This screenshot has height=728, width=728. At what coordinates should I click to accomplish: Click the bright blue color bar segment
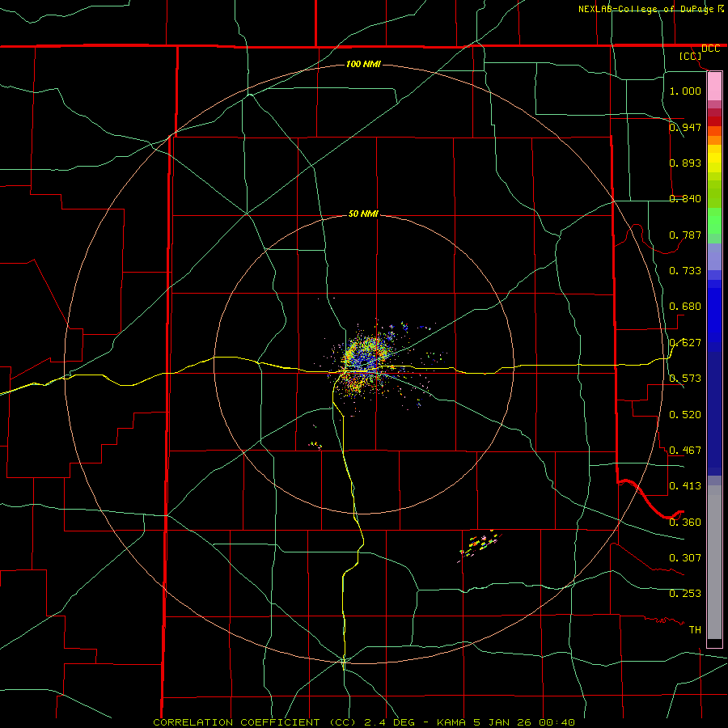coord(714,315)
